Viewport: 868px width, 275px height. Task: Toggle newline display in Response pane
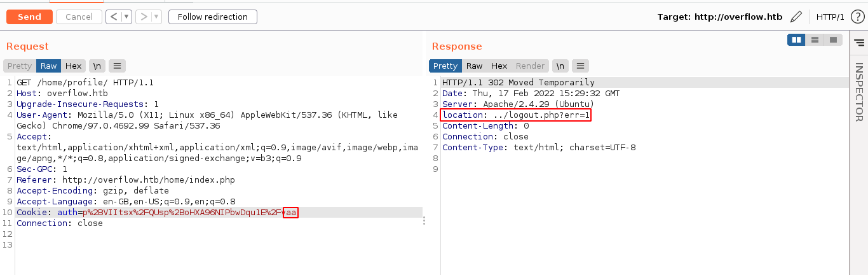click(560, 66)
